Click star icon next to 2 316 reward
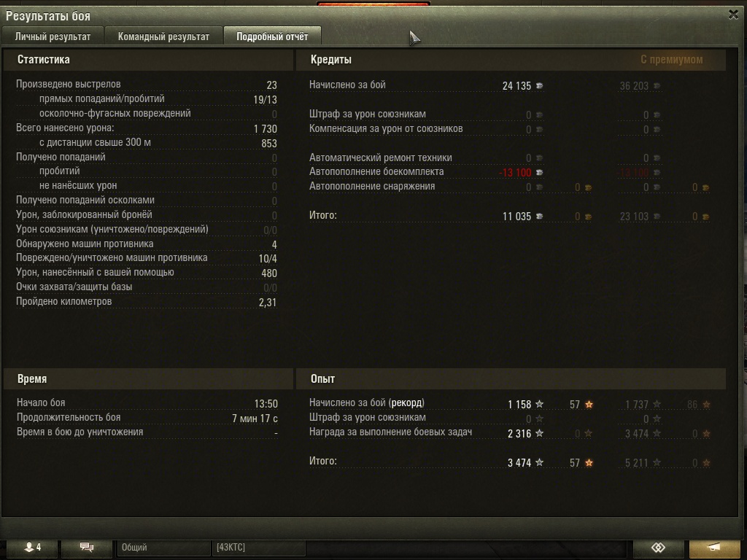The image size is (747, 560). pos(539,433)
